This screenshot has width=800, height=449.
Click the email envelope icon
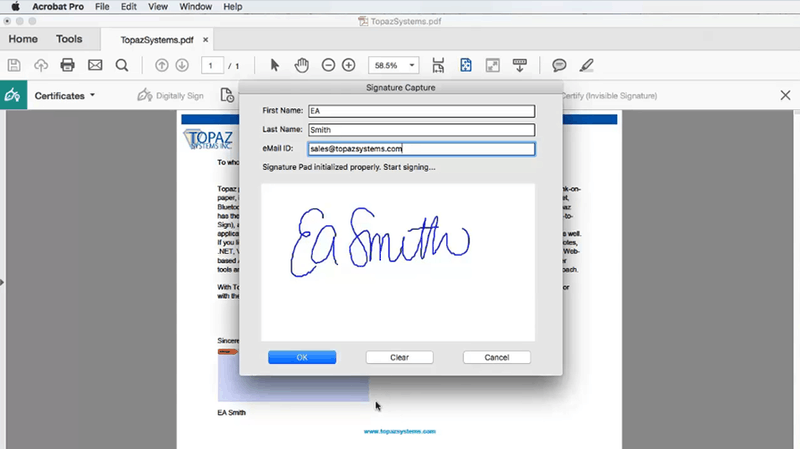tap(95, 65)
